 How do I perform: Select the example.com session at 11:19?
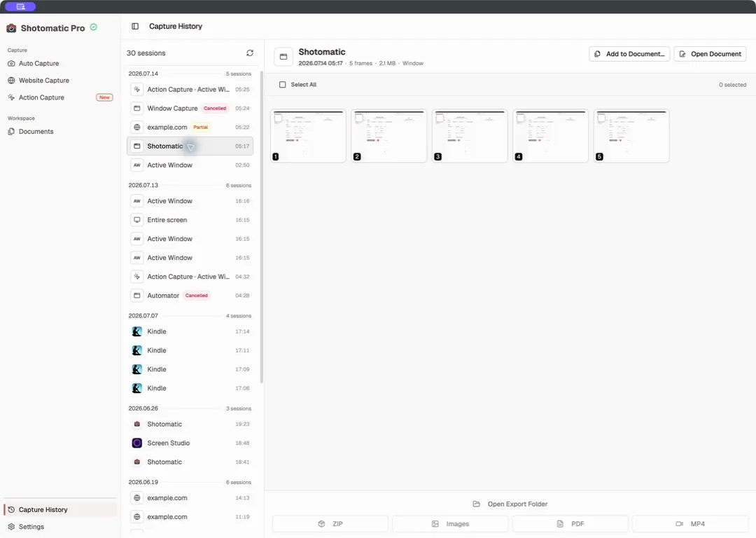point(190,517)
